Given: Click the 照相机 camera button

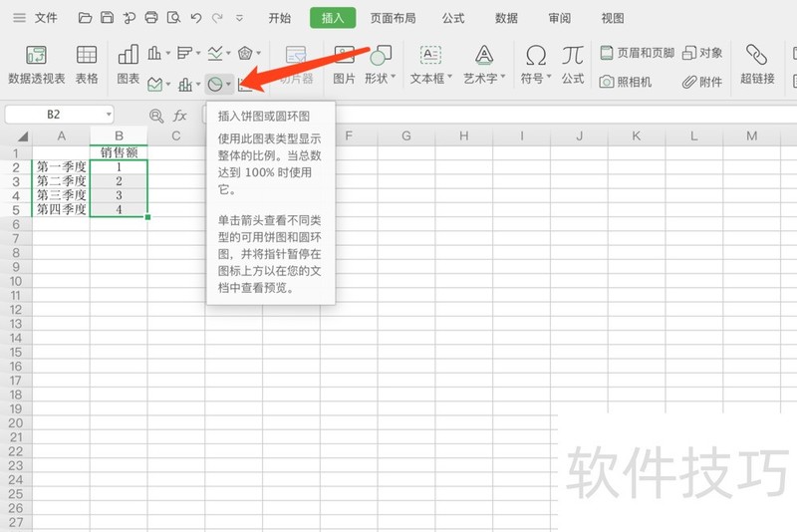Looking at the screenshot, I should [626, 82].
